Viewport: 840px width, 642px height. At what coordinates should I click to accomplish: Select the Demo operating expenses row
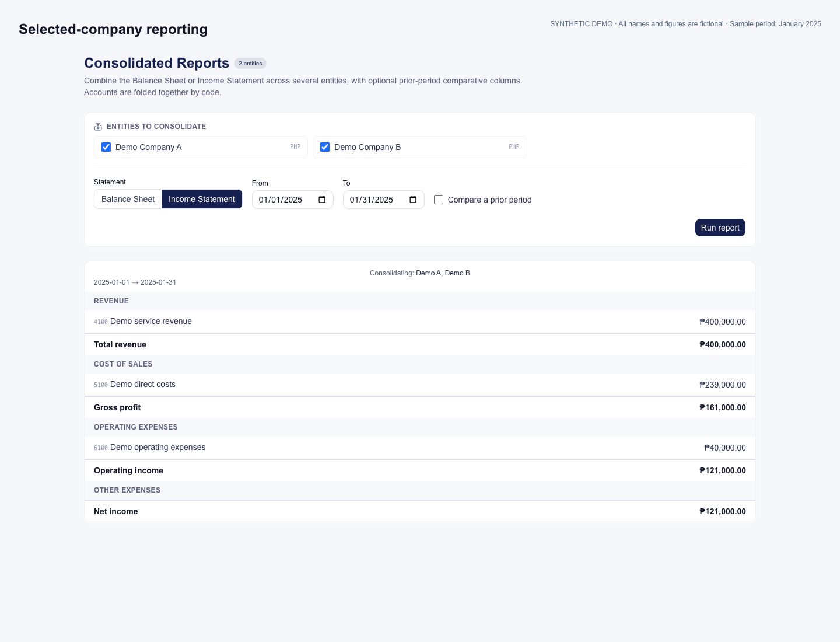click(420, 448)
